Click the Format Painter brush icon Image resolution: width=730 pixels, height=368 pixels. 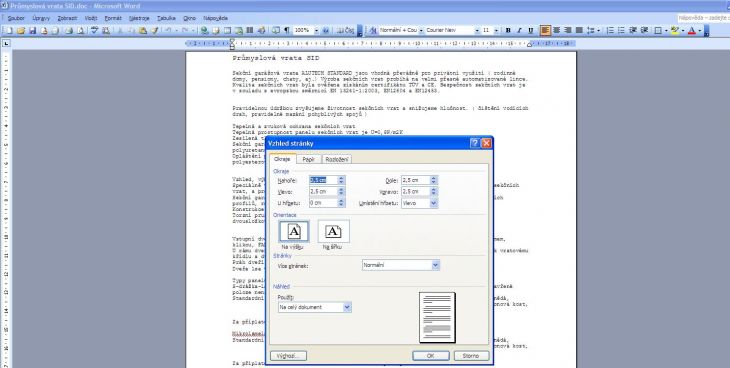155,31
